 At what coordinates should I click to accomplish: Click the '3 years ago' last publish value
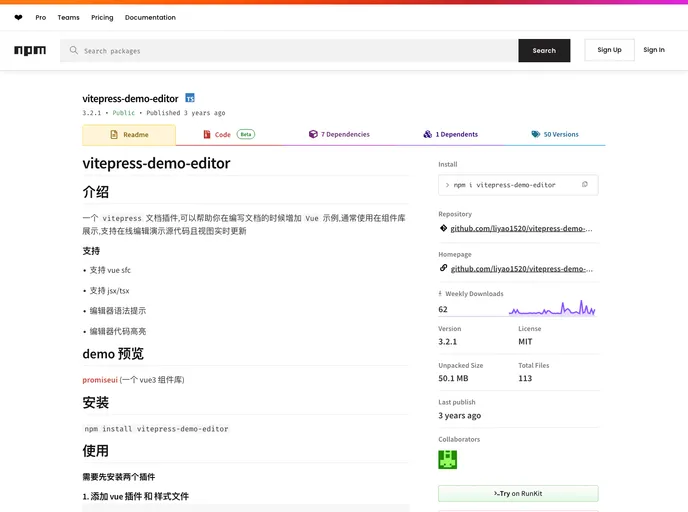(x=459, y=415)
